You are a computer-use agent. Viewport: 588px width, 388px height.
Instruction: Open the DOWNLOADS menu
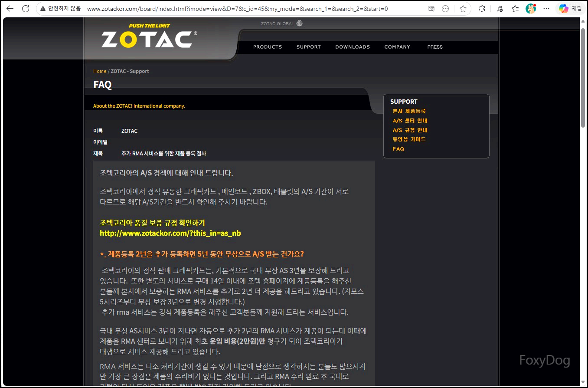[x=353, y=47]
